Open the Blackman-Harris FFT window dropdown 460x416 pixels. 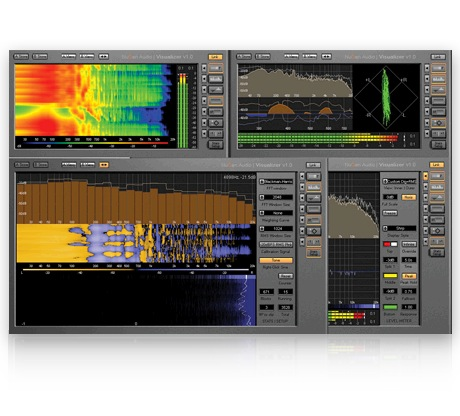coord(276,182)
